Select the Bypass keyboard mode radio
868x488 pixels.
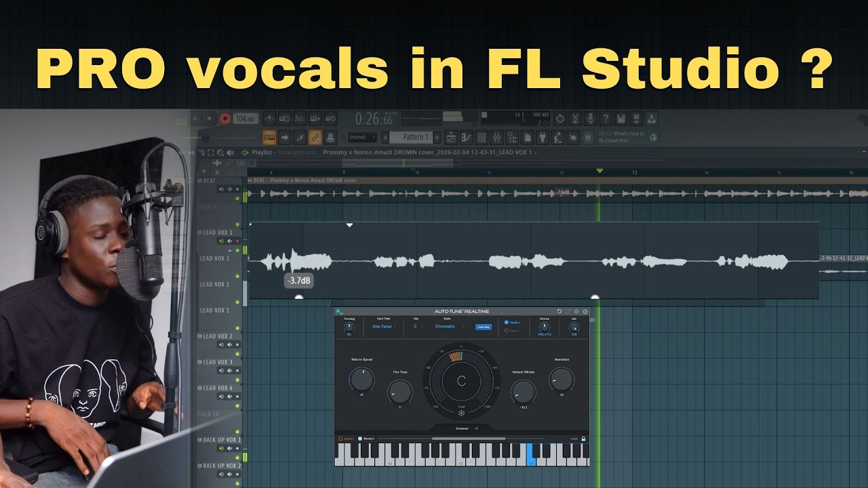coord(341,439)
